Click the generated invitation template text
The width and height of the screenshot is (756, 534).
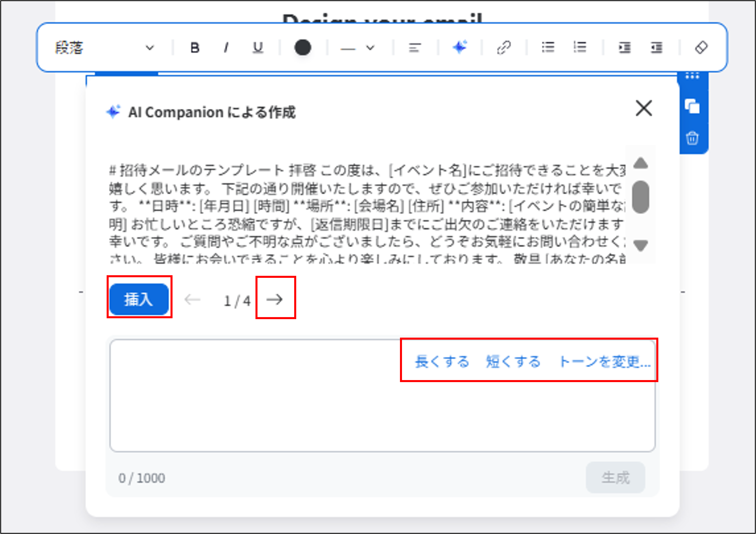tap(367, 214)
